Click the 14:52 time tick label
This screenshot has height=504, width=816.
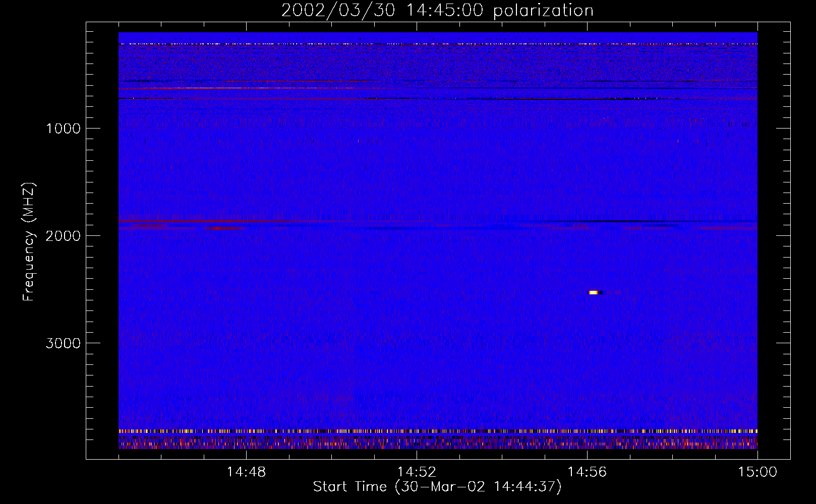coord(417,472)
